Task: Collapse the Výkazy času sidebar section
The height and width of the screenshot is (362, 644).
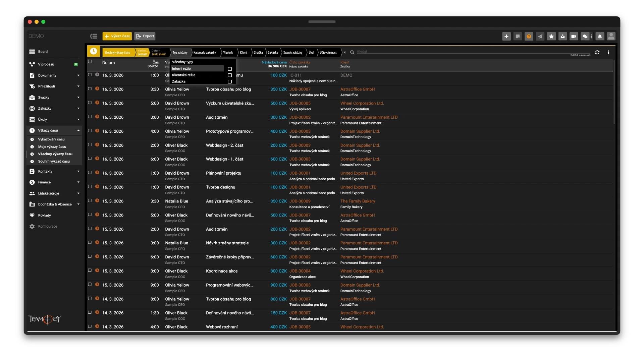Action: click(x=48, y=130)
